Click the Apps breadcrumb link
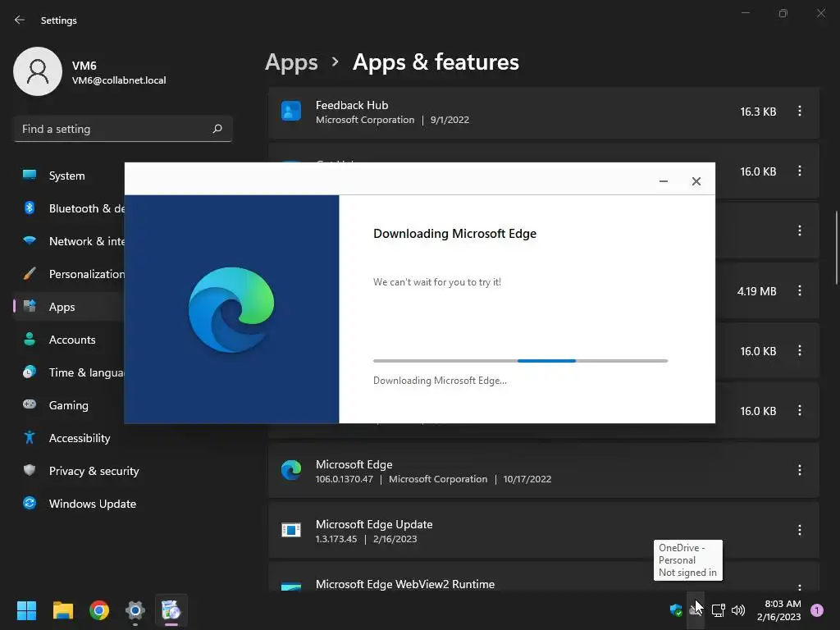Image resolution: width=840 pixels, height=630 pixels. (291, 62)
